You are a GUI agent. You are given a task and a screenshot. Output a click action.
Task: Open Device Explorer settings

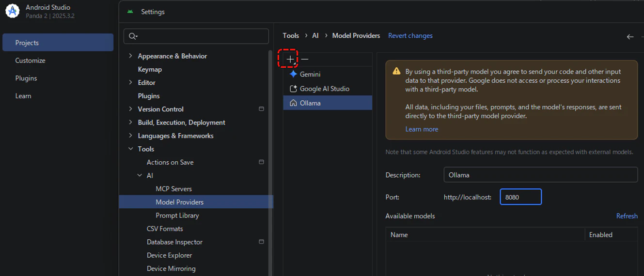(170, 255)
